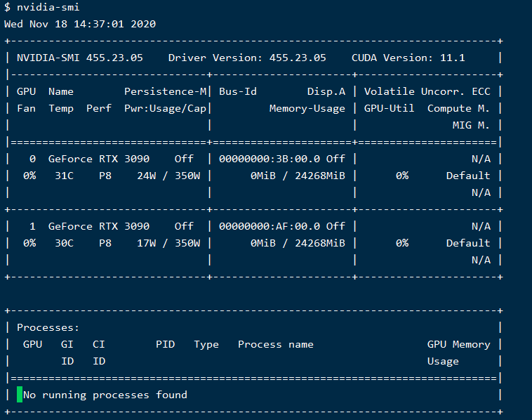Viewport: 532px width, 420px height.
Task: Click the GPU 1 'GeForce RTX 3090' name
Action: 99,226
